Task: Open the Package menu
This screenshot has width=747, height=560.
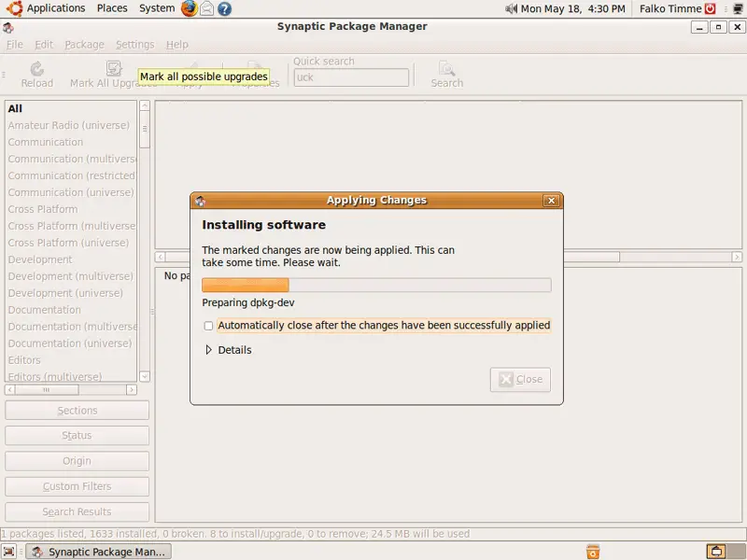Action: click(84, 45)
